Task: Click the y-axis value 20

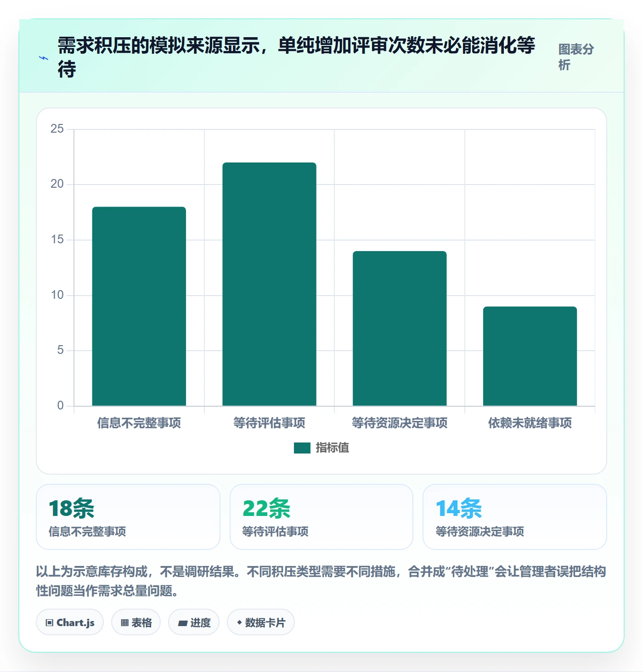Action: [x=57, y=184]
